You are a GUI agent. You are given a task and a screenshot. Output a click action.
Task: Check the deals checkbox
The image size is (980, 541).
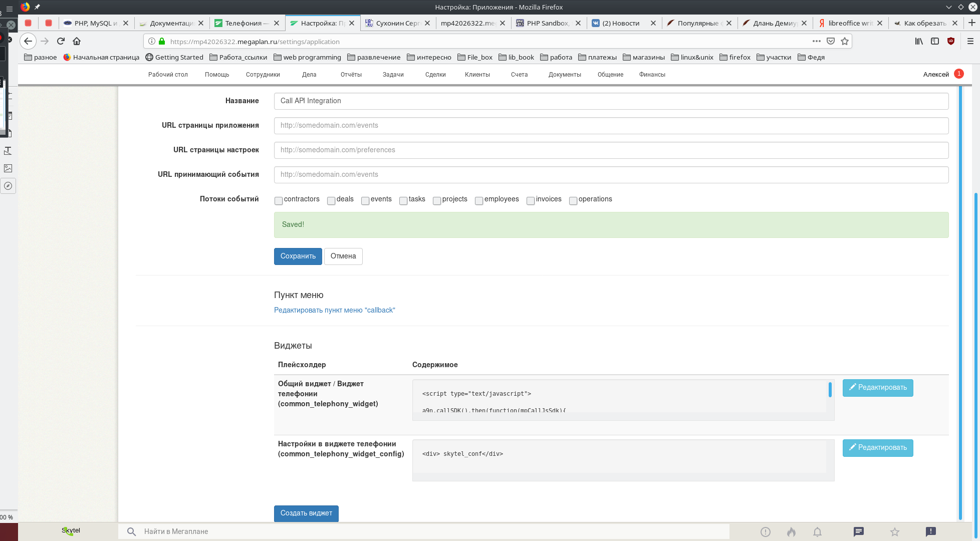click(331, 201)
